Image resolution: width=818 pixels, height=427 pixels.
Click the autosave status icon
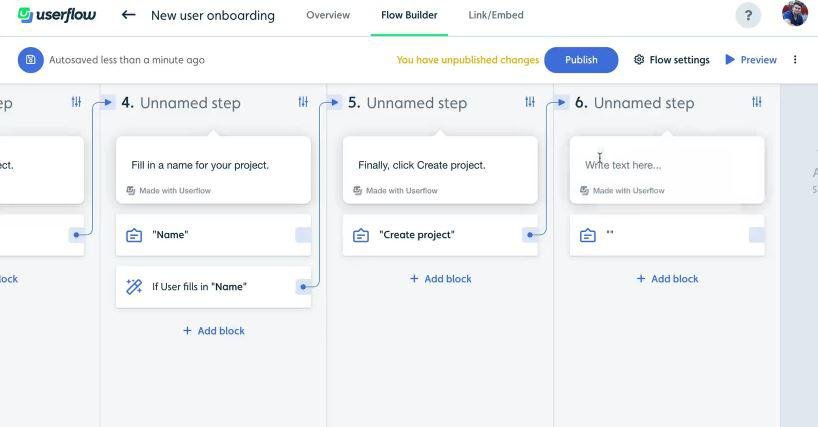(x=30, y=60)
